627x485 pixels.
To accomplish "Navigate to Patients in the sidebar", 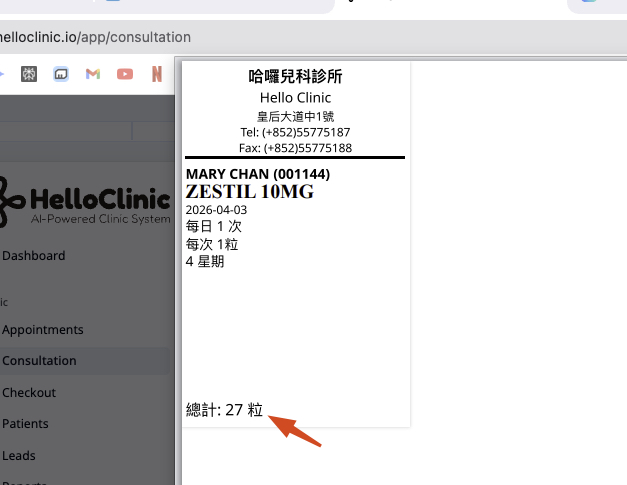I will (x=25, y=424).
